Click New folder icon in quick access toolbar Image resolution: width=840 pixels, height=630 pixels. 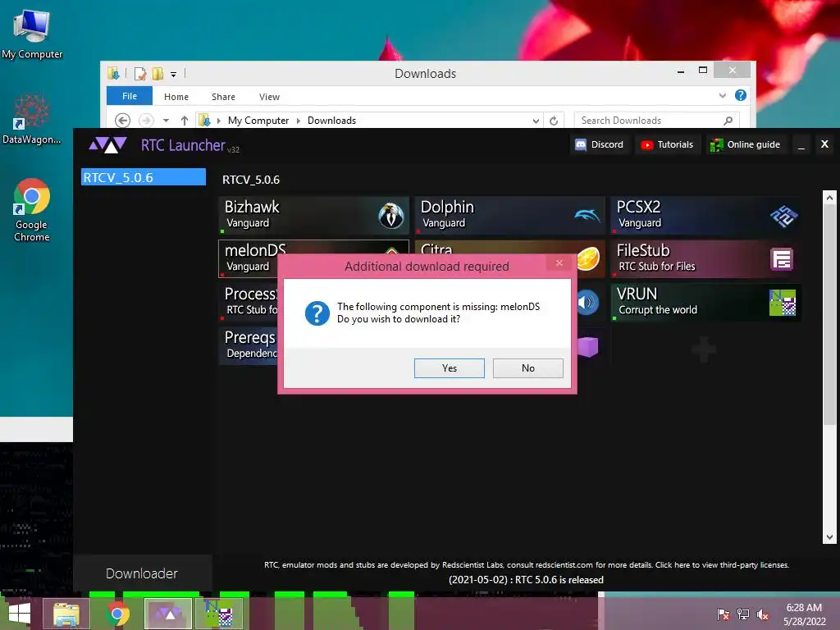point(158,73)
